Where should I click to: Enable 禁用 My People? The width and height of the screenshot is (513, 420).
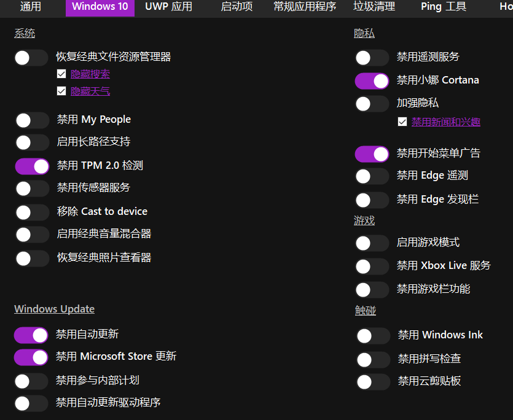32,120
